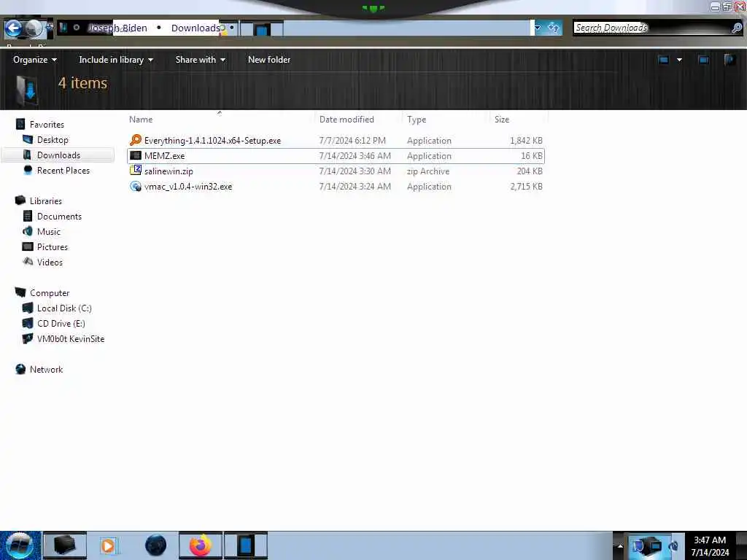The height and width of the screenshot is (560, 747).
Task: Select Computer in navigation pane
Action: (50, 293)
